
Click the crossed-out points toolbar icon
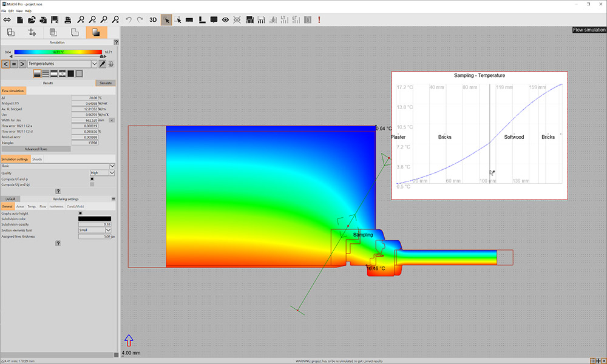coord(237,20)
